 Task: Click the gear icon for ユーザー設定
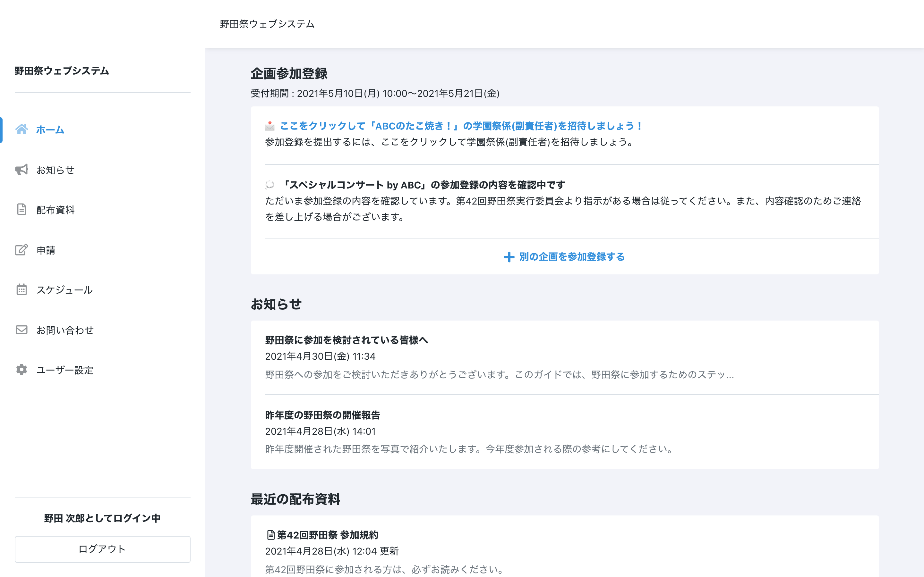[22, 370]
